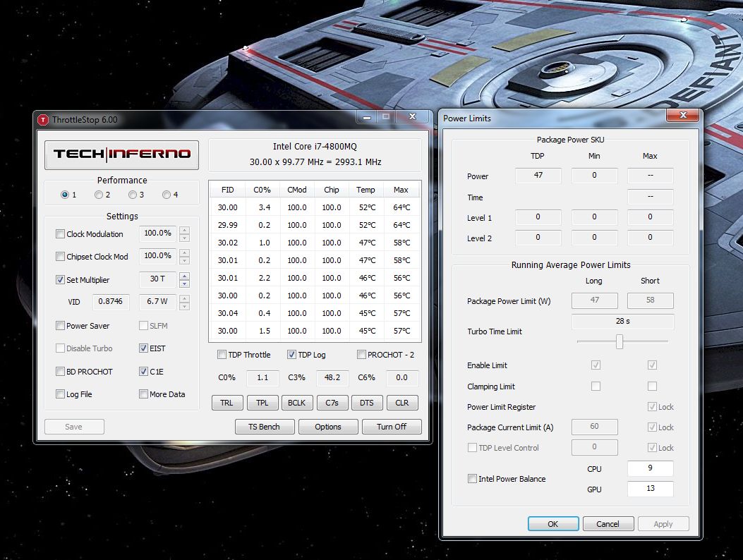The image size is (743, 560).
Task: Click CLR to clear max temps
Action: [402, 403]
